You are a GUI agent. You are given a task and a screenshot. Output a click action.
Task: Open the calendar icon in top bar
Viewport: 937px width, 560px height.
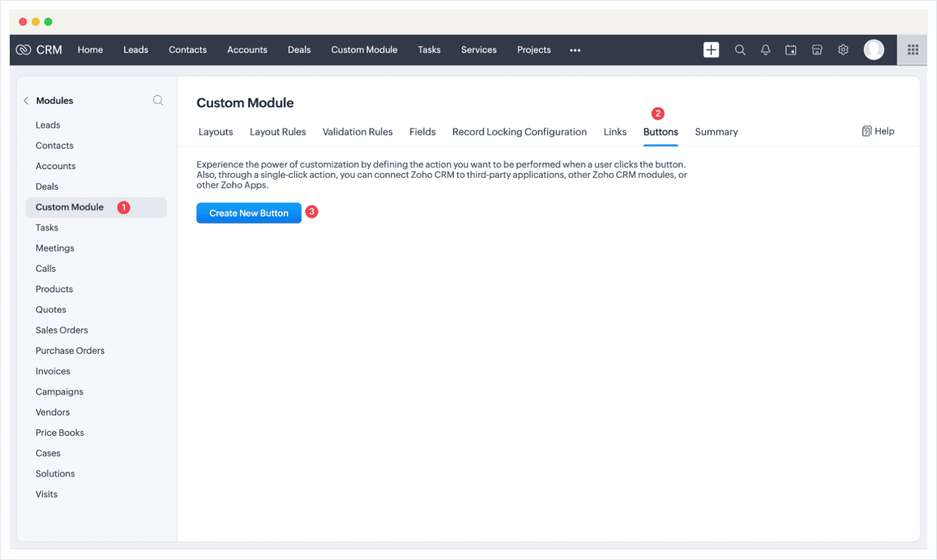[x=791, y=50]
